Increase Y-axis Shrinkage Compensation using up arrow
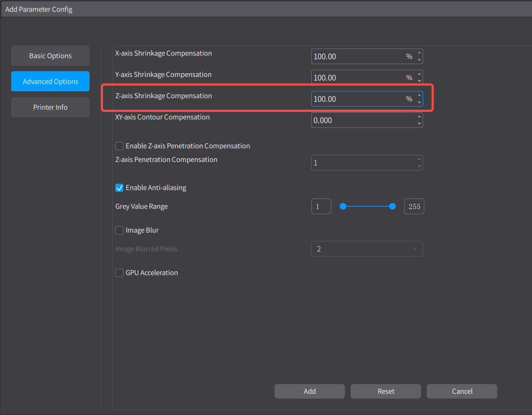Screen dimensions: 532x415 click(x=419, y=74)
